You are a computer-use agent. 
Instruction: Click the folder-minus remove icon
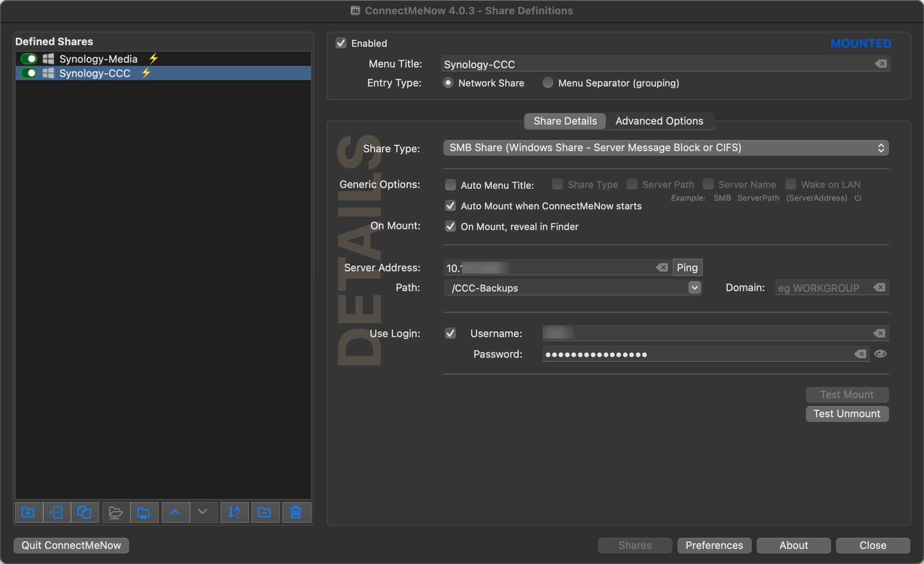(x=265, y=512)
